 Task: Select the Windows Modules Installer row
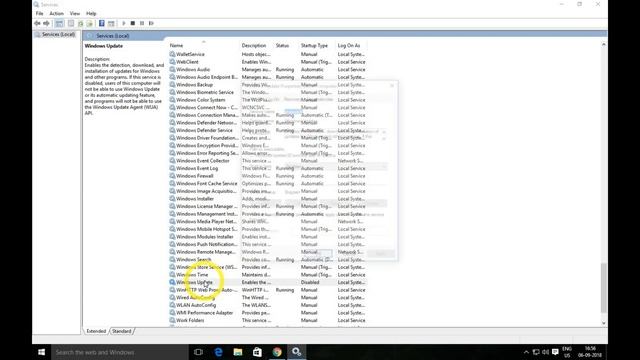(267, 237)
